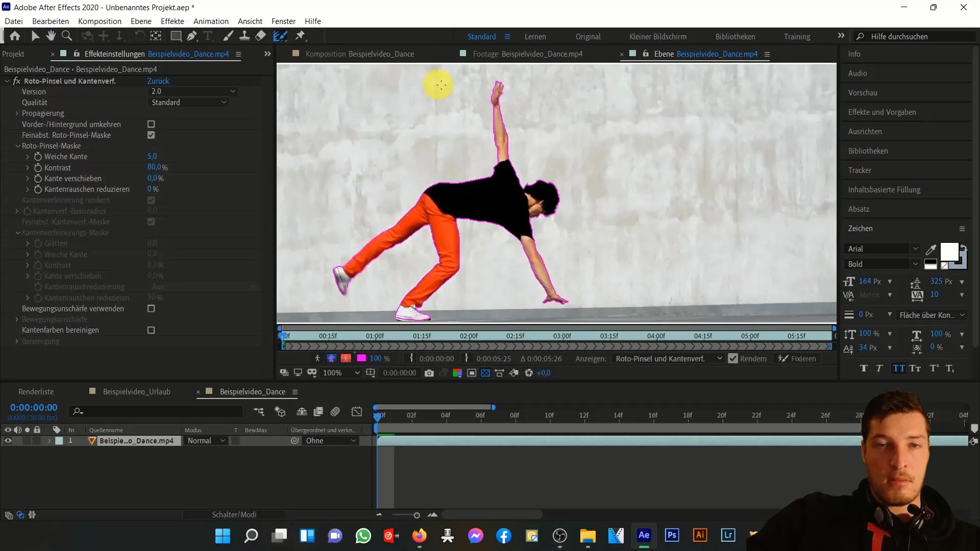Expand the Kante verschieben property
Viewport: 980px width, 551px height.
coord(28,179)
